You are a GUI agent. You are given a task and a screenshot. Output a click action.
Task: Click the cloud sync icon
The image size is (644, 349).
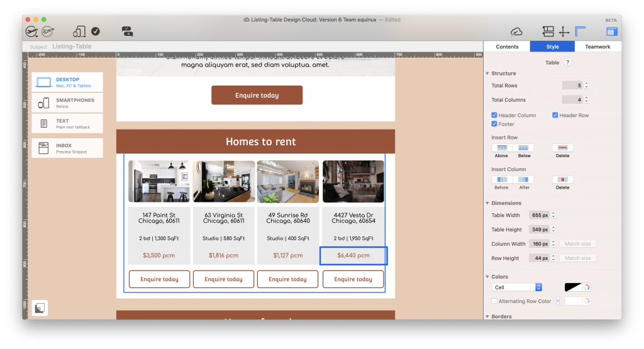point(516,31)
